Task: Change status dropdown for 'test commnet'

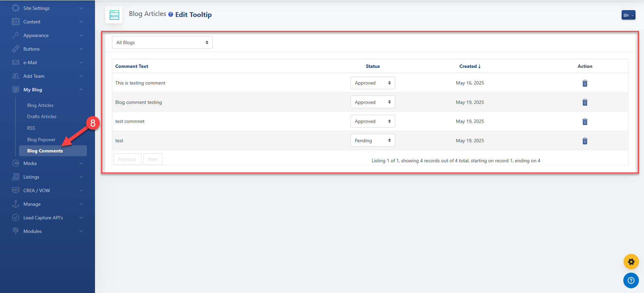Action: click(x=373, y=121)
